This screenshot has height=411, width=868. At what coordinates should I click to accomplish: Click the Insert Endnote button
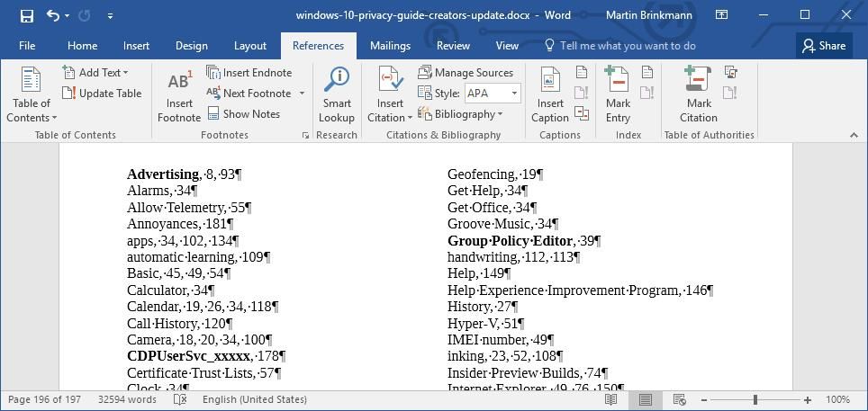(249, 73)
